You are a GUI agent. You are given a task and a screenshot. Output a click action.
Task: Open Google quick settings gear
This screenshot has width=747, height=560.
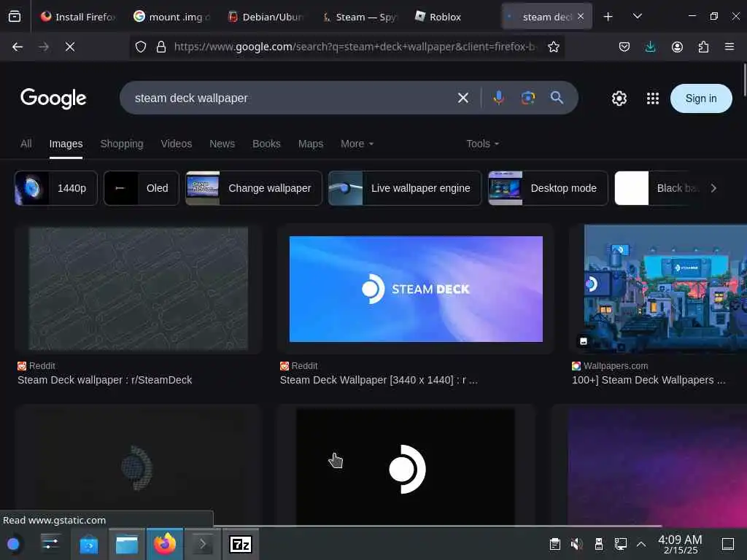pos(619,98)
